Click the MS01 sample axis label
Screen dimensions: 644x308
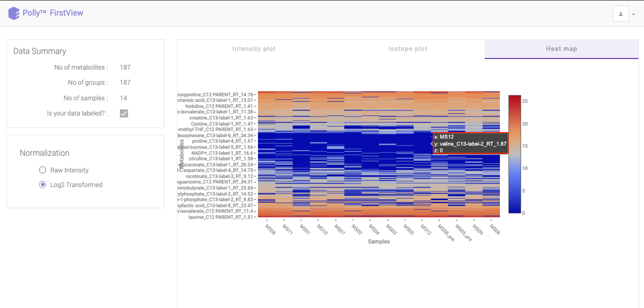pyautogui.click(x=305, y=228)
